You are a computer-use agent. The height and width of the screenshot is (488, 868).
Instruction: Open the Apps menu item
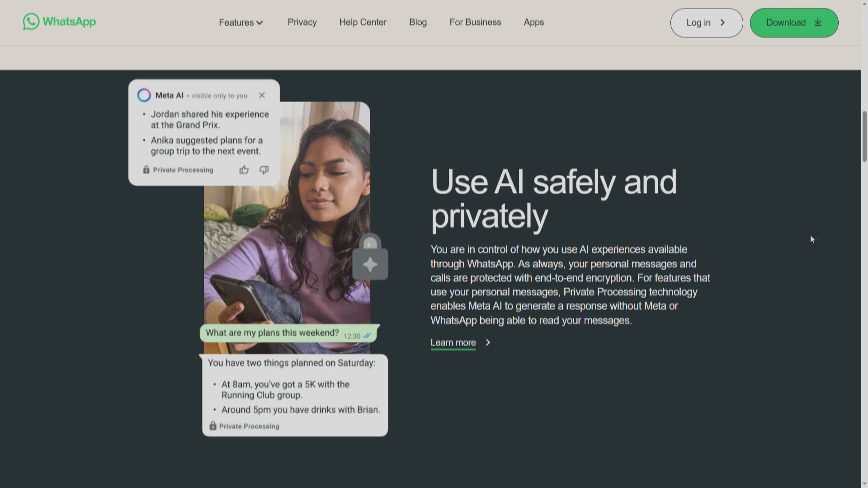tap(533, 22)
